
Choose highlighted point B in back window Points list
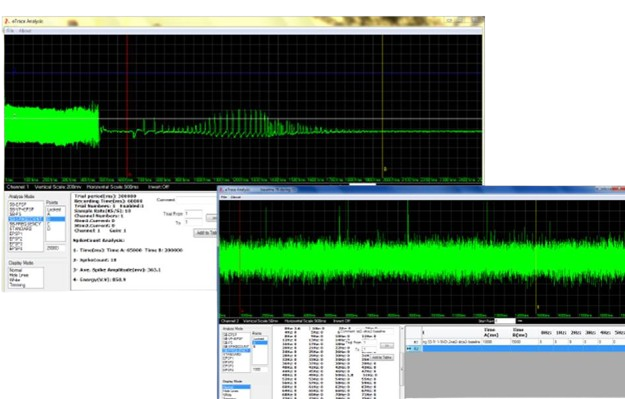(x=55, y=219)
